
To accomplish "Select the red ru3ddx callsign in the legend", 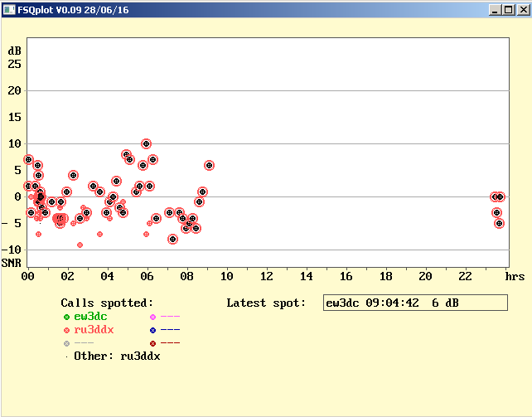I will tap(94, 330).
